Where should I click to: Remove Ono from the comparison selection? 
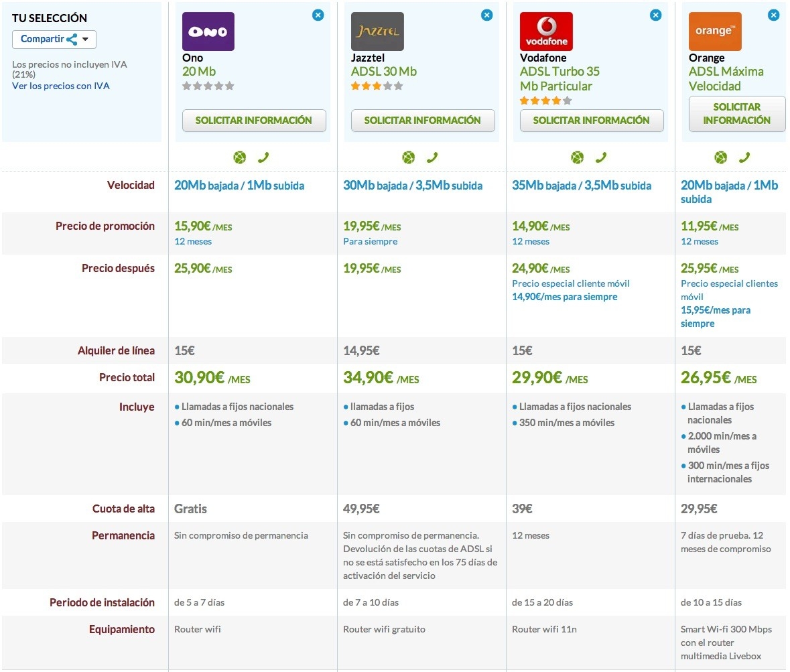pos(318,15)
